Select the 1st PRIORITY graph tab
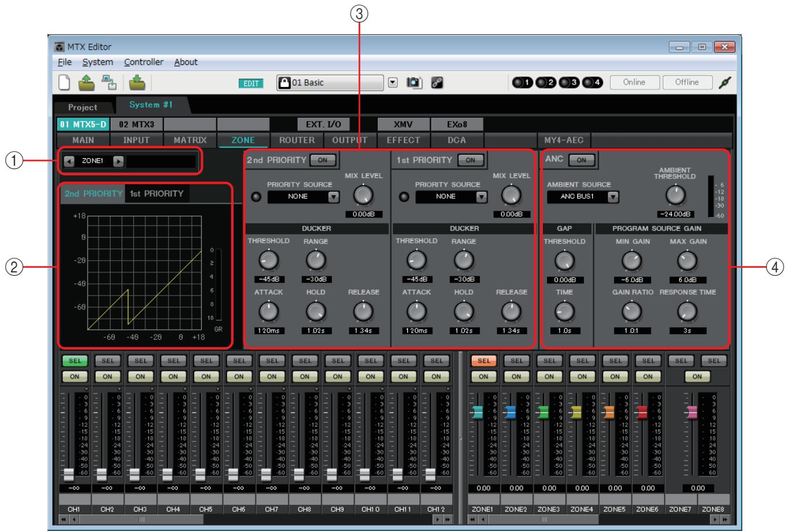The image size is (788, 532). point(156,194)
